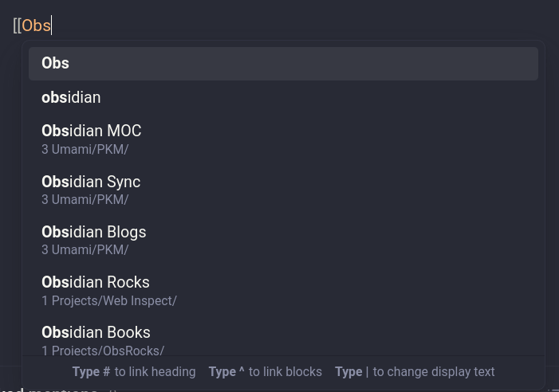Click the "Type # to link heading" hint

[x=134, y=372]
